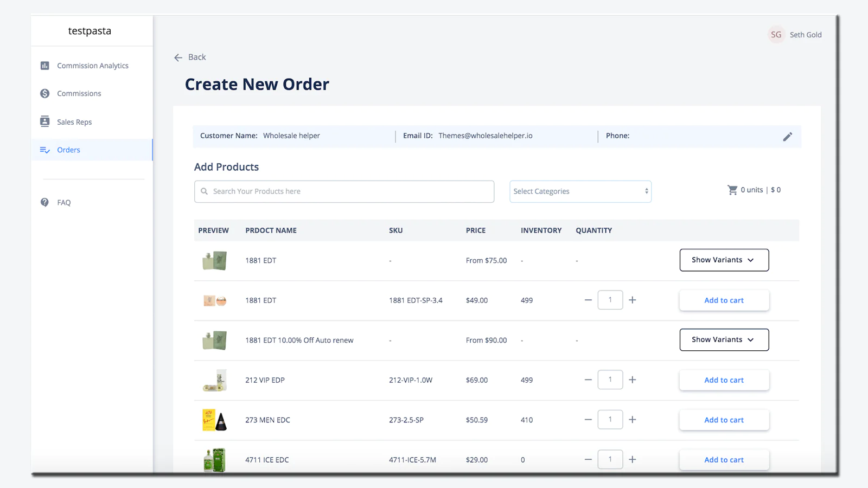This screenshot has height=488, width=868.
Task: Open Commissions from the navigation menu
Action: tap(79, 93)
